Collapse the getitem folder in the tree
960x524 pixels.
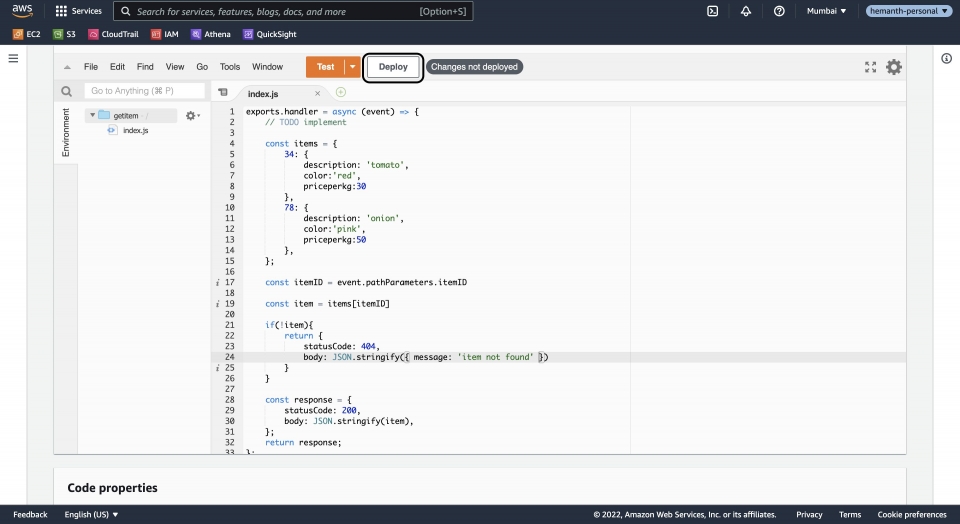coord(92,115)
